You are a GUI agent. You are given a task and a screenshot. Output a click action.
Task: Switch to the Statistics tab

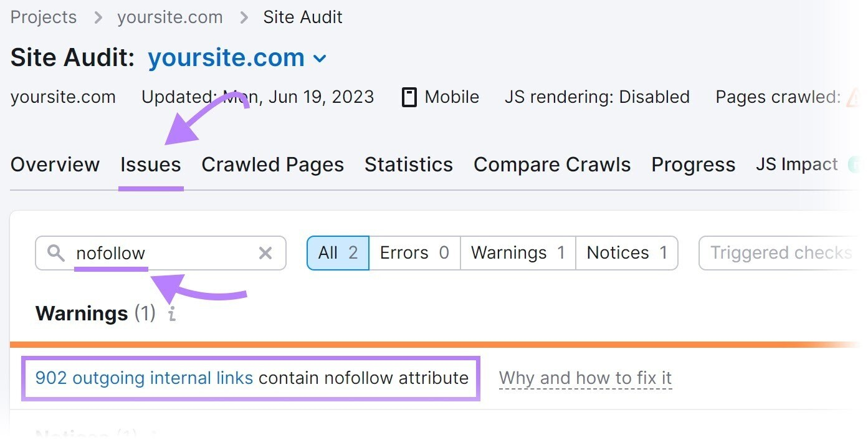(408, 164)
